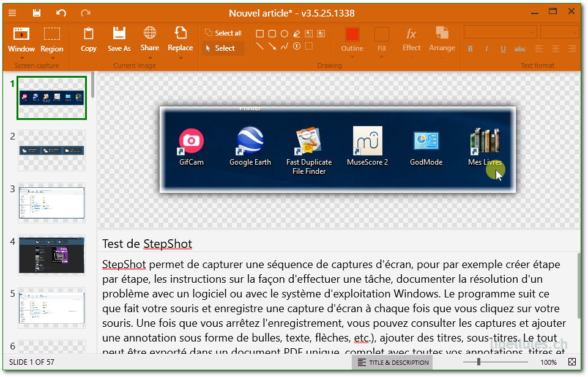Image resolution: width=588 pixels, height=377 pixels.
Task: Click the 100% zoom value
Action: pos(548,362)
